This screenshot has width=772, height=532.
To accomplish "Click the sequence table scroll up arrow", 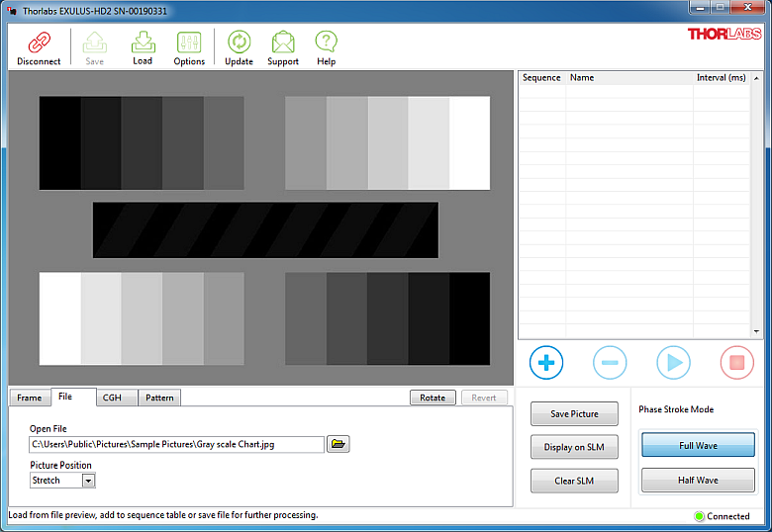I will coord(756,79).
